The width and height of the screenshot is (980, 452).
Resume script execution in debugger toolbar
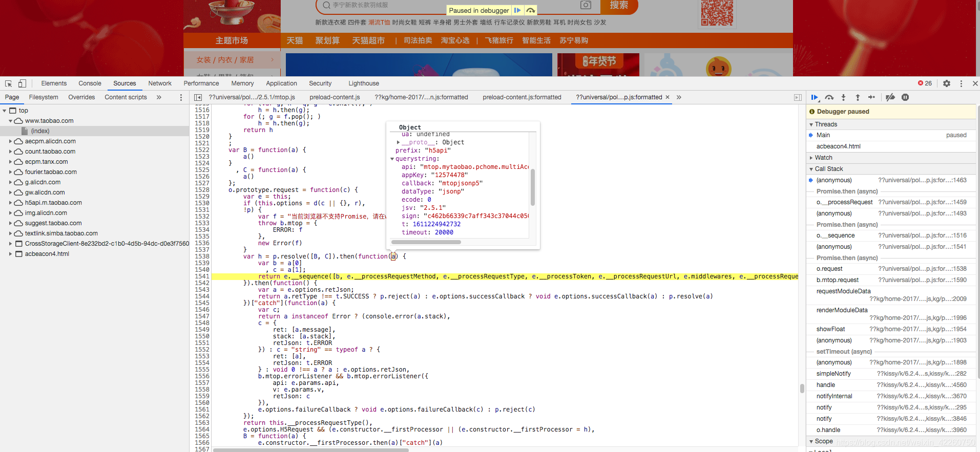tap(815, 97)
